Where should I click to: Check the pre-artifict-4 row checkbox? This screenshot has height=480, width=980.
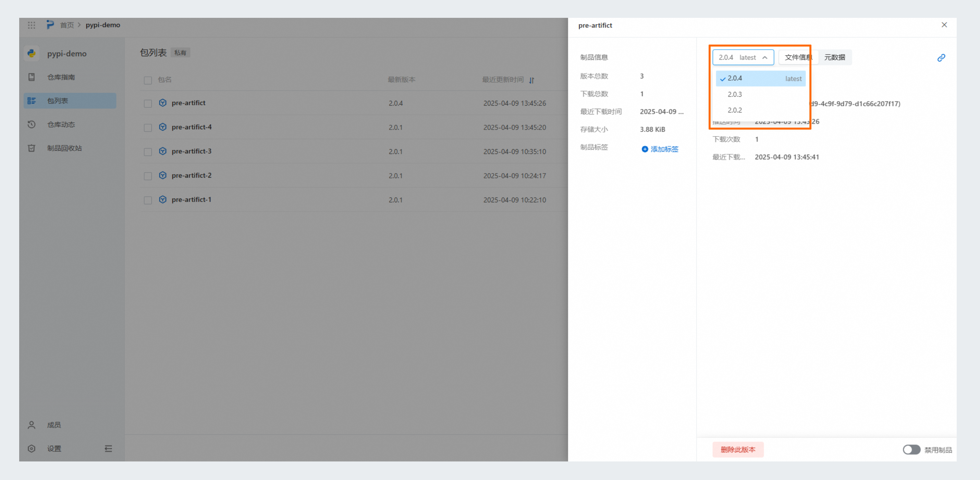tap(148, 128)
